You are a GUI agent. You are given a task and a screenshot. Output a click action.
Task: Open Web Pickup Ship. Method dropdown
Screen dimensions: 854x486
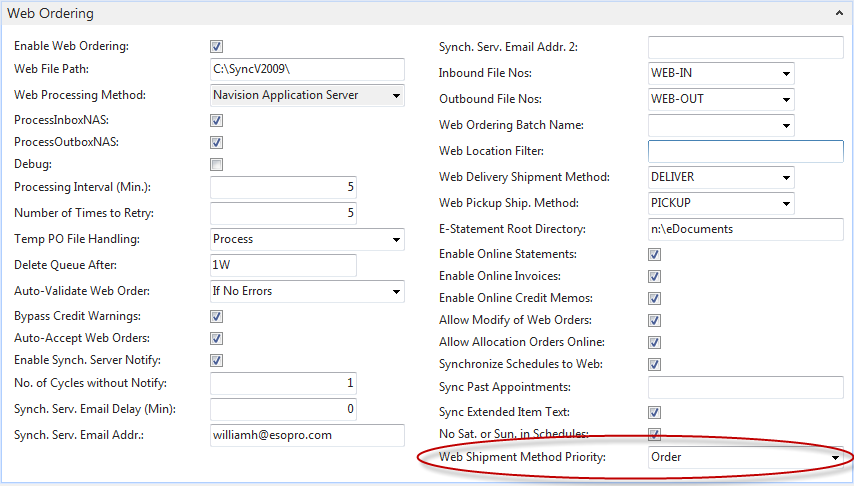tap(786, 204)
